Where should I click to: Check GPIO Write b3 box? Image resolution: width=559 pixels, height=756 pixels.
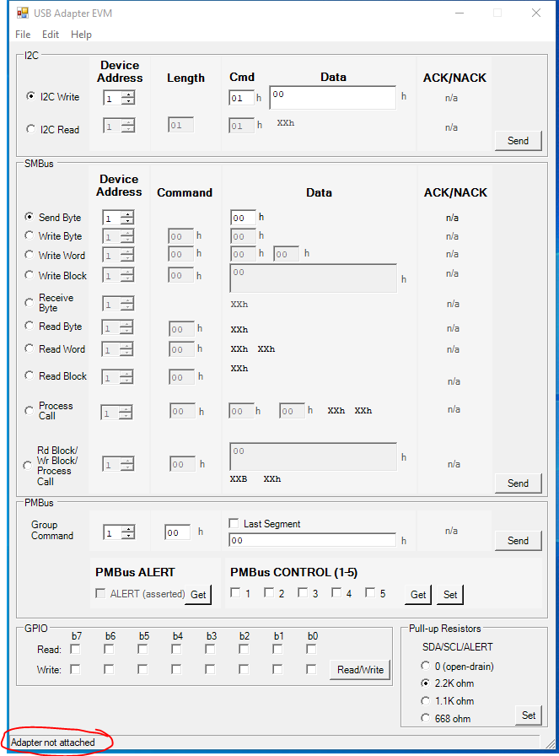point(210,669)
